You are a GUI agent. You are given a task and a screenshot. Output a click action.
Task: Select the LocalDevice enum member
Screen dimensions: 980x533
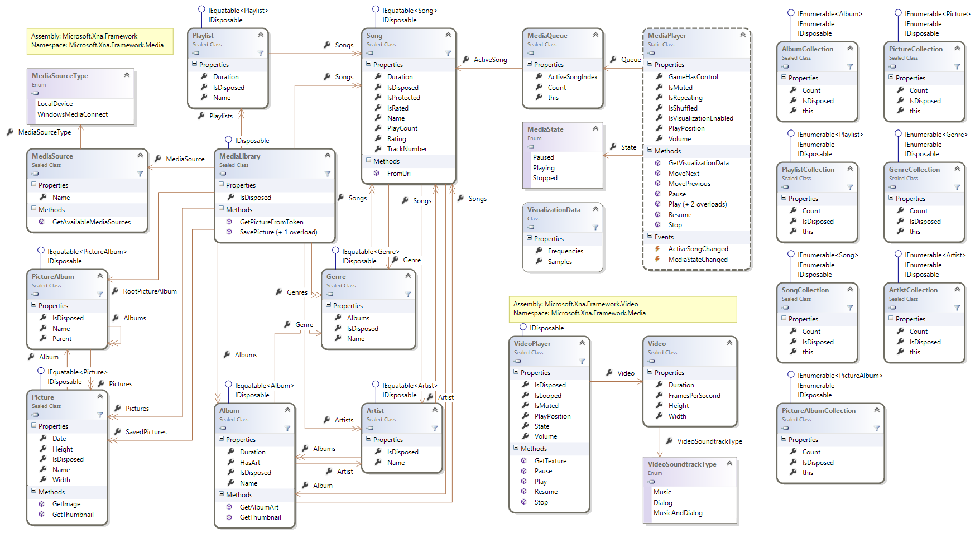[55, 104]
